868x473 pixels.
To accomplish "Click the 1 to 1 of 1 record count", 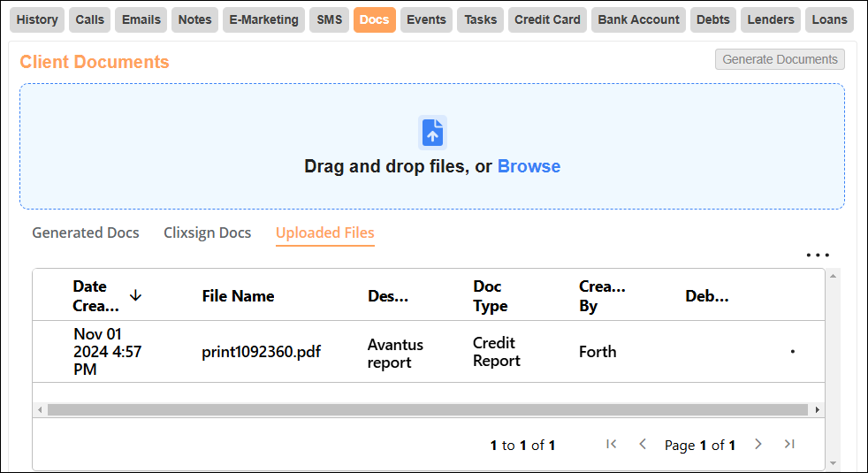I will (522, 446).
